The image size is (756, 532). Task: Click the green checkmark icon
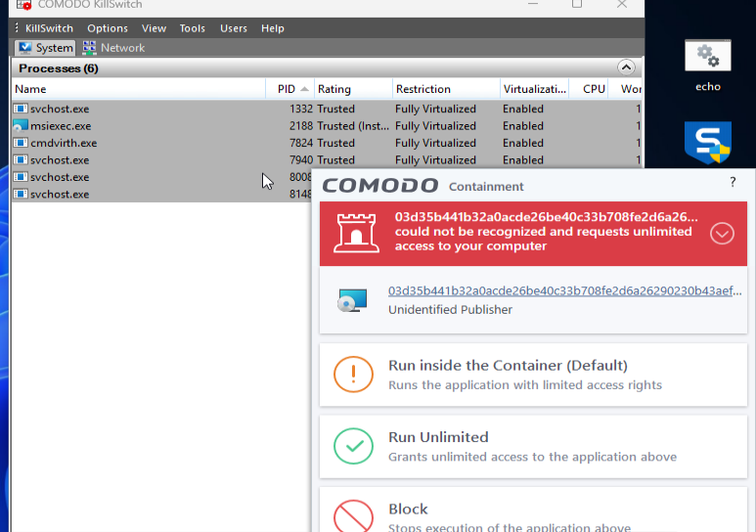[x=353, y=446]
